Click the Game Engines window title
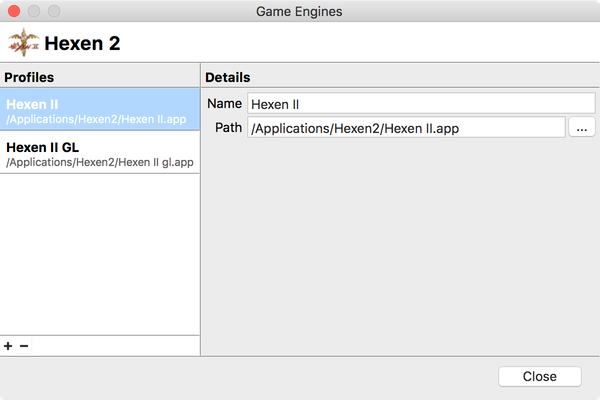 click(x=300, y=12)
